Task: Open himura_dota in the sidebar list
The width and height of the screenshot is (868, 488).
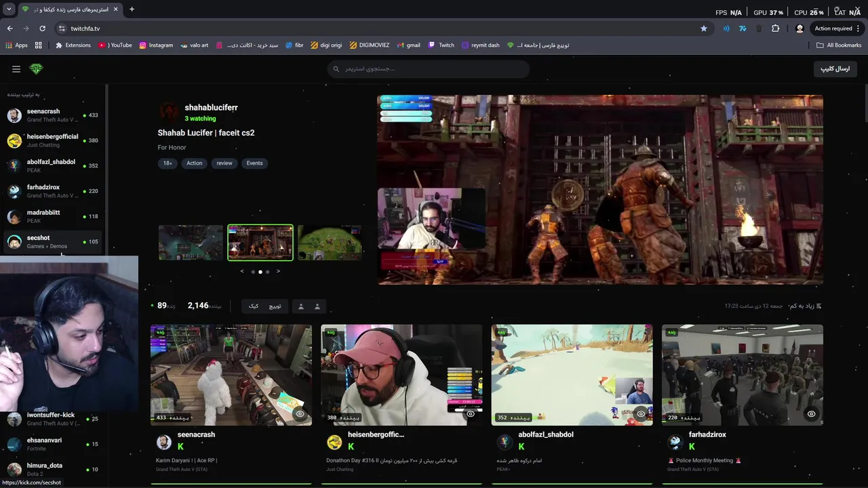Action: 53,469
